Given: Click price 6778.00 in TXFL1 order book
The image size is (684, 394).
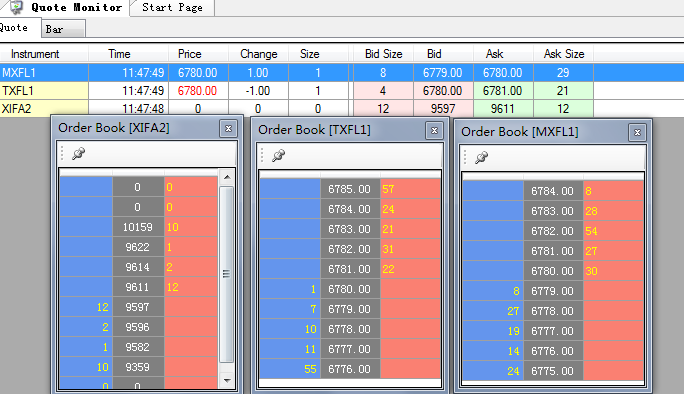Looking at the screenshot, I should [349, 329].
